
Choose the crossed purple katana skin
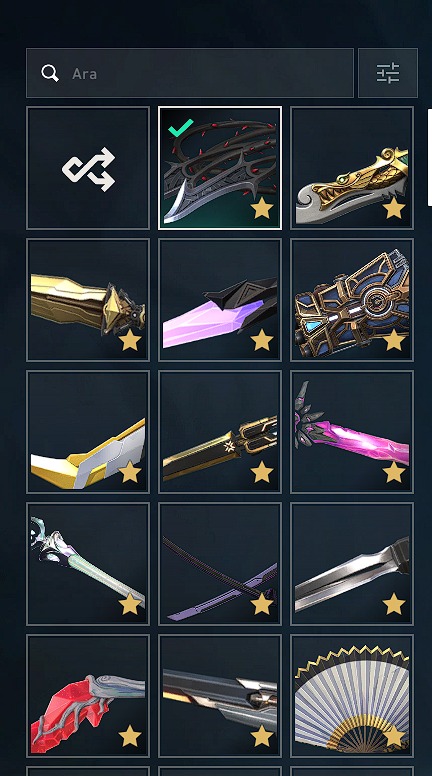[x=220, y=564]
